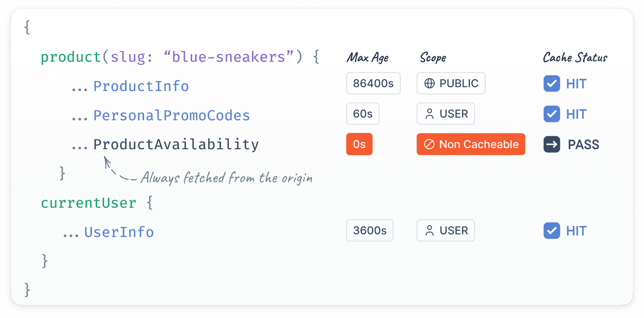Toggle the HIT checkbox for ProductInfo

(x=552, y=84)
